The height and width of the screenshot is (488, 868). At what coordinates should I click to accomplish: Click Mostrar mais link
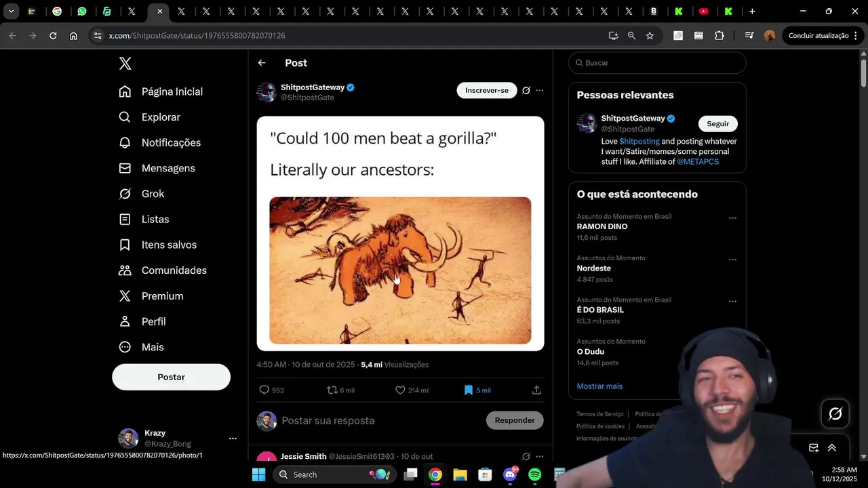click(x=599, y=386)
